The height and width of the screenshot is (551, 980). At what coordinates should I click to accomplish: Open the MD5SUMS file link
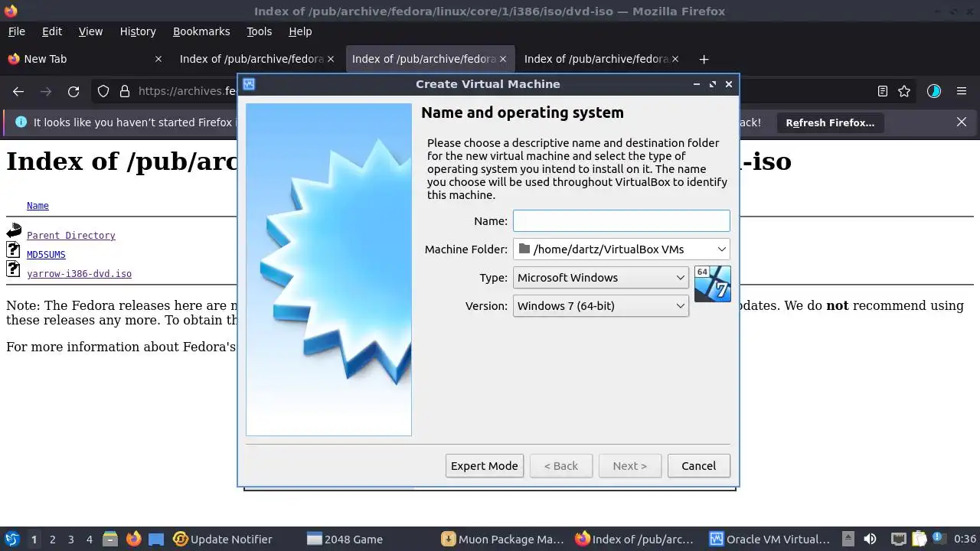(46, 255)
